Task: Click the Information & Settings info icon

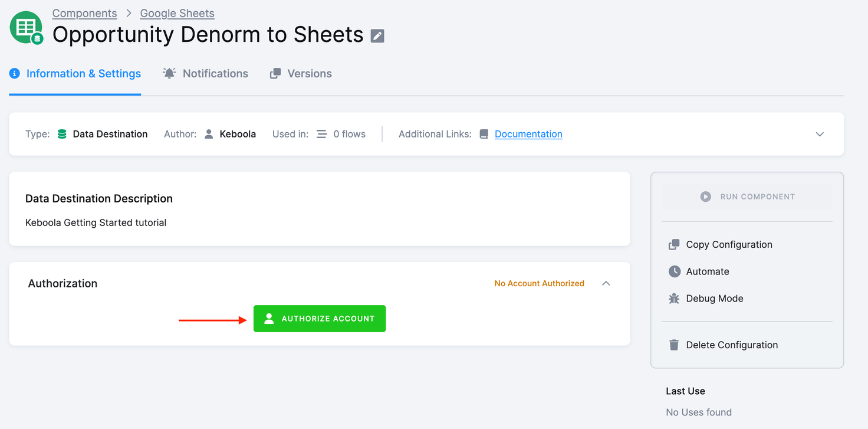Action: 15,73
